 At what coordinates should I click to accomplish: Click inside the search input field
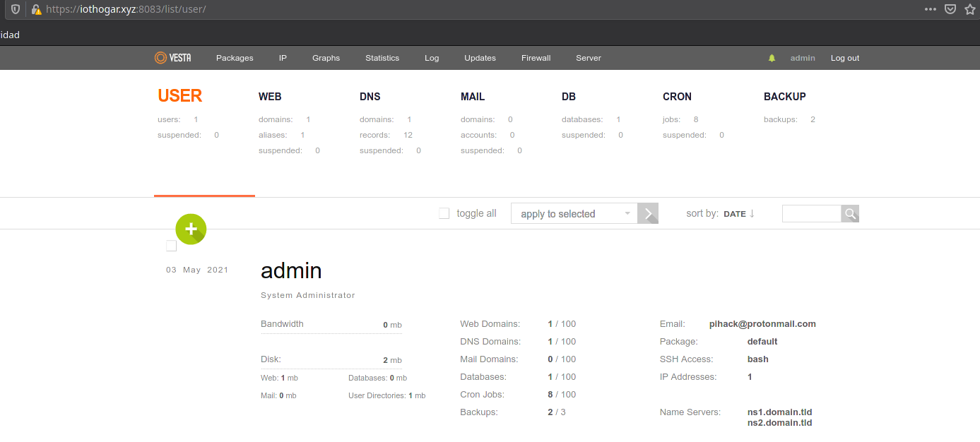pyautogui.click(x=811, y=213)
